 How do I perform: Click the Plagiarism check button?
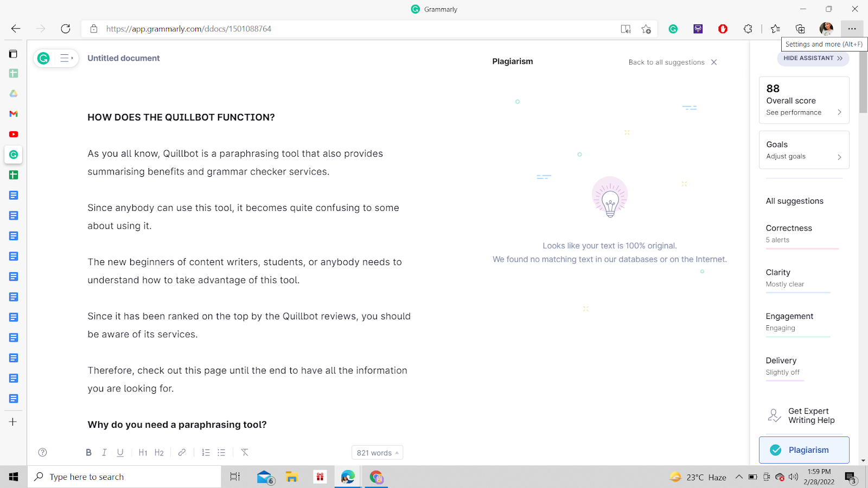[804, 450]
